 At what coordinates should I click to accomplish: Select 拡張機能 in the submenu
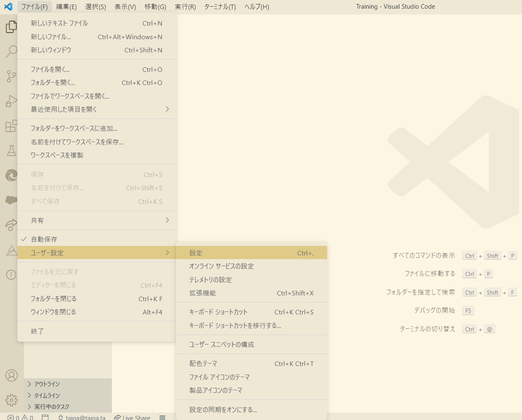(x=252, y=293)
